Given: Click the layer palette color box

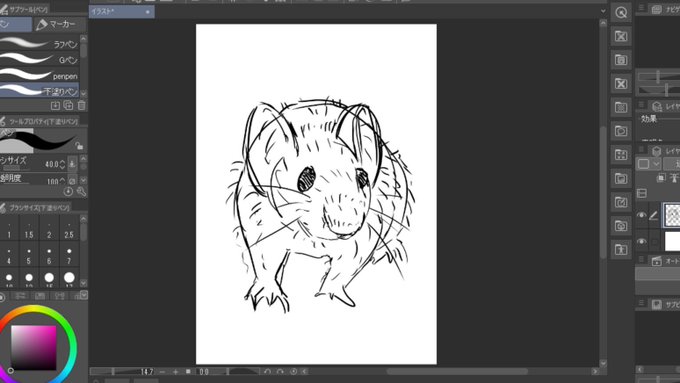Looking at the screenshot, I should click(644, 164).
